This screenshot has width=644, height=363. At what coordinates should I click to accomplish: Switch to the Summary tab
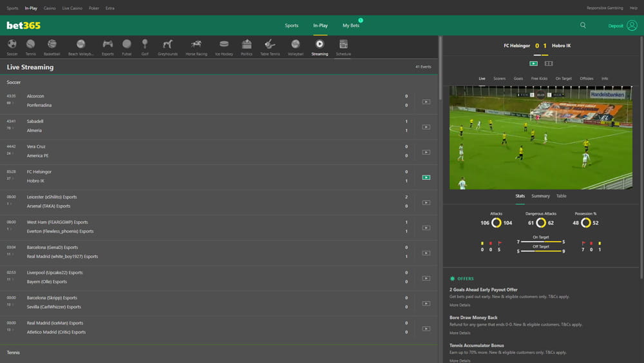540,196
